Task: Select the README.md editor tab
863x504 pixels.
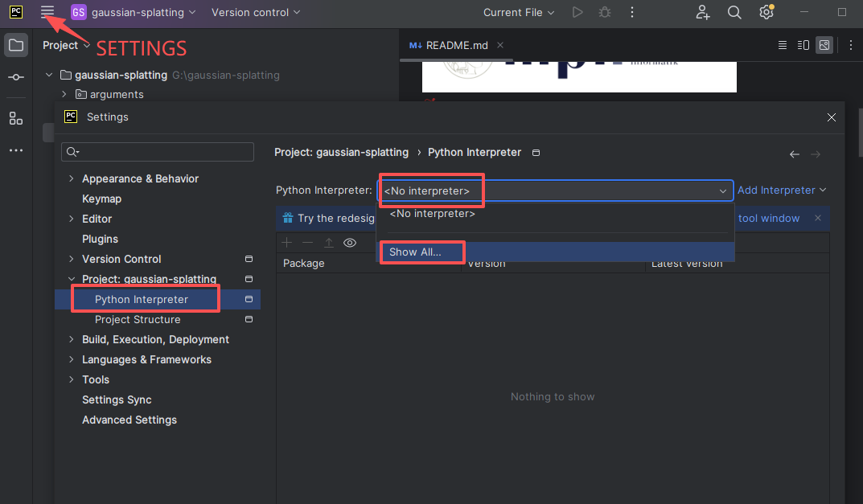Action: coord(456,45)
